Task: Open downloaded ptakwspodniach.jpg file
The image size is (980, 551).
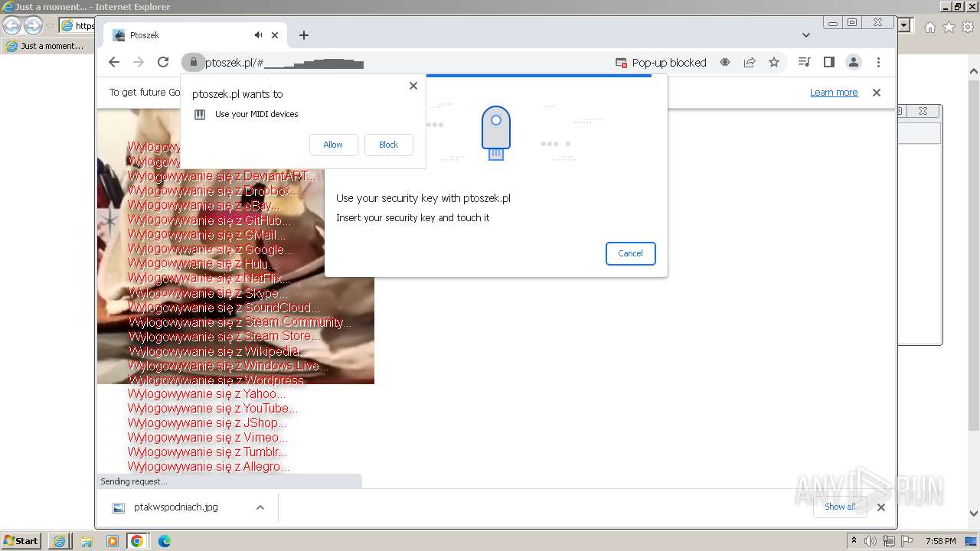Action: (x=176, y=507)
